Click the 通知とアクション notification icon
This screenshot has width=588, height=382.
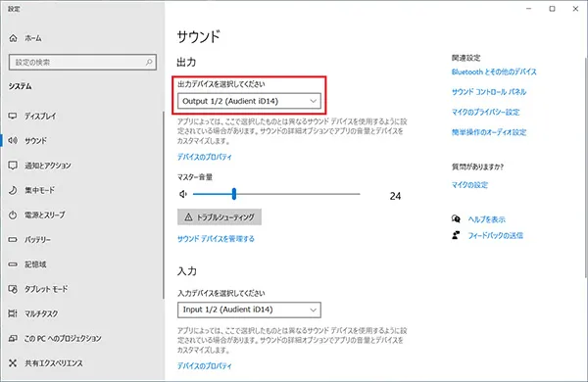click(x=13, y=166)
